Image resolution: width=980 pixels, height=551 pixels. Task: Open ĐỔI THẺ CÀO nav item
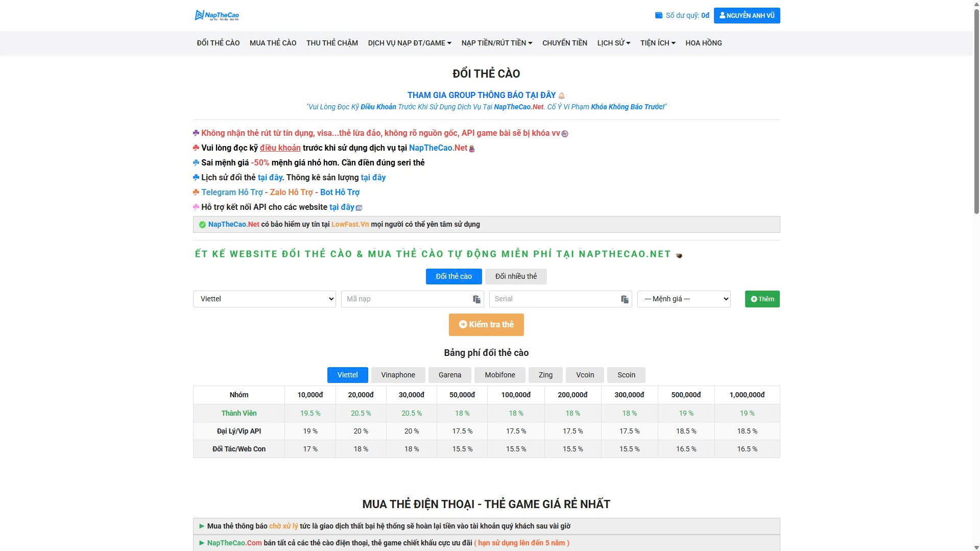tap(218, 43)
